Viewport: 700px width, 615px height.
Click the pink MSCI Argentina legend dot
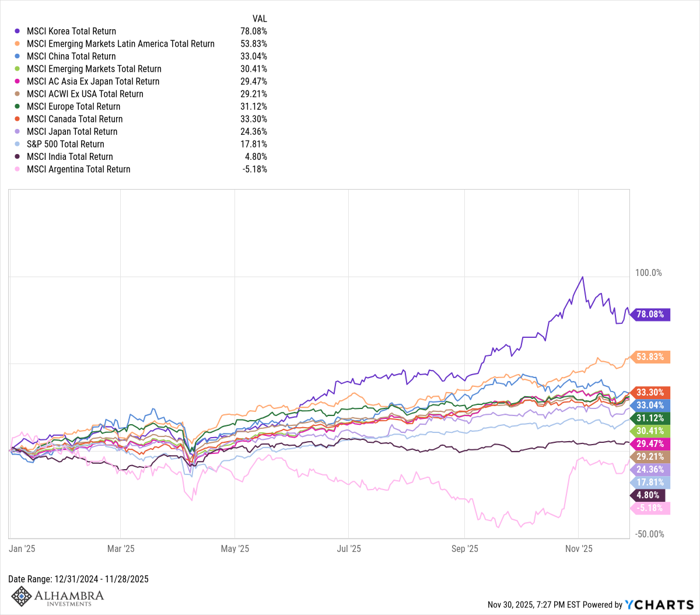click(18, 169)
